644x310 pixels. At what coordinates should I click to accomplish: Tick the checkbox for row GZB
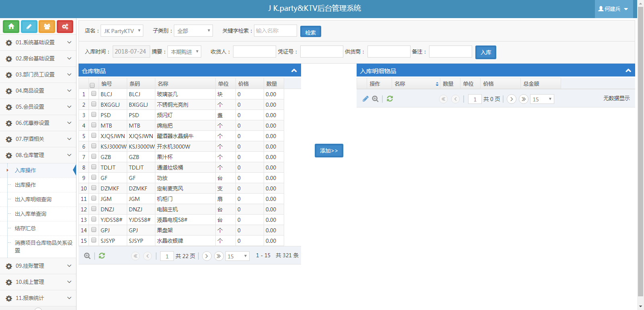point(94,157)
